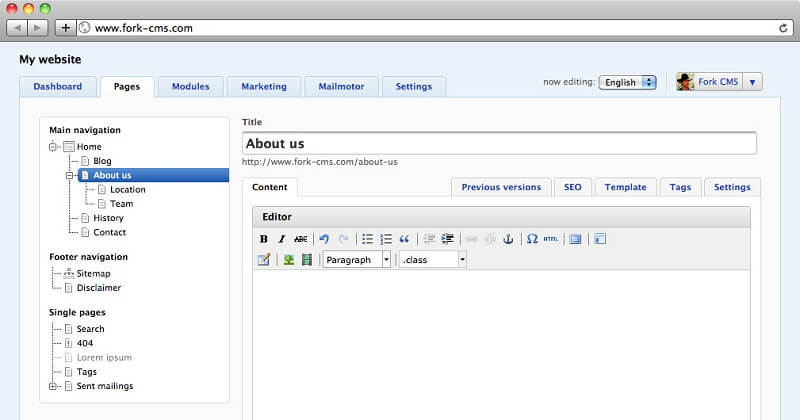Image resolution: width=800 pixels, height=420 pixels.
Task: Open the Modules tab
Action: click(x=191, y=86)
